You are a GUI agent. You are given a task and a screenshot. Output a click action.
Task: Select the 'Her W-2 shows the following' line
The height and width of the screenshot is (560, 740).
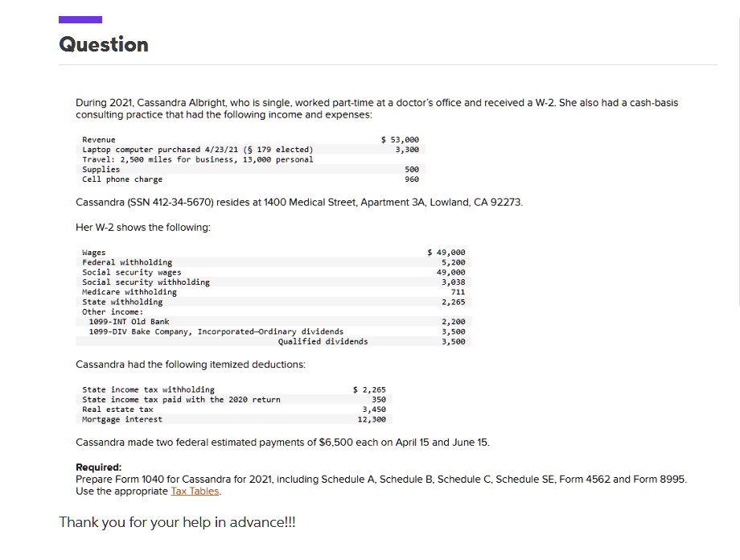click(x=143, y=227)
